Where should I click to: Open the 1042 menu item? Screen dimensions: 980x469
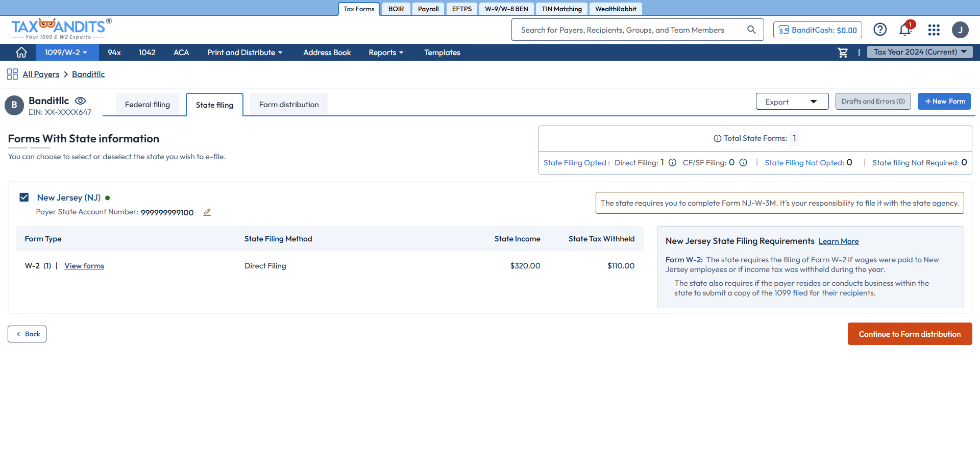pyautogui.click(x=147, y=52)
